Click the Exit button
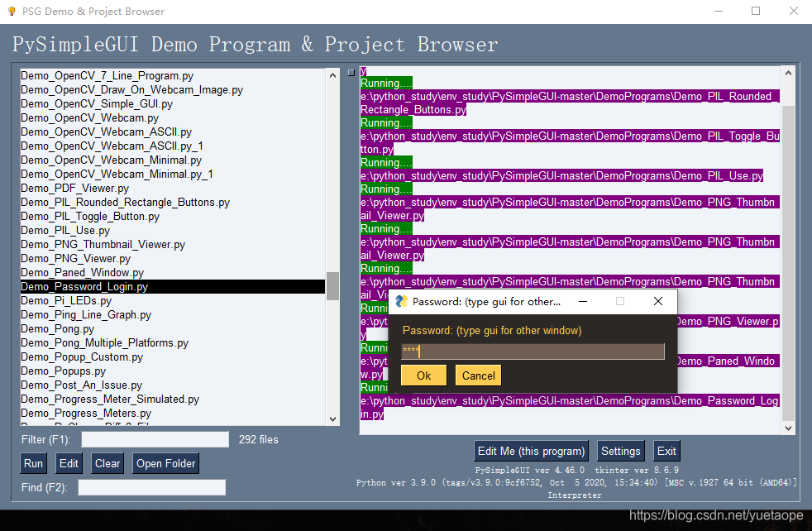812x531 pixels. (x=666, y=452)
